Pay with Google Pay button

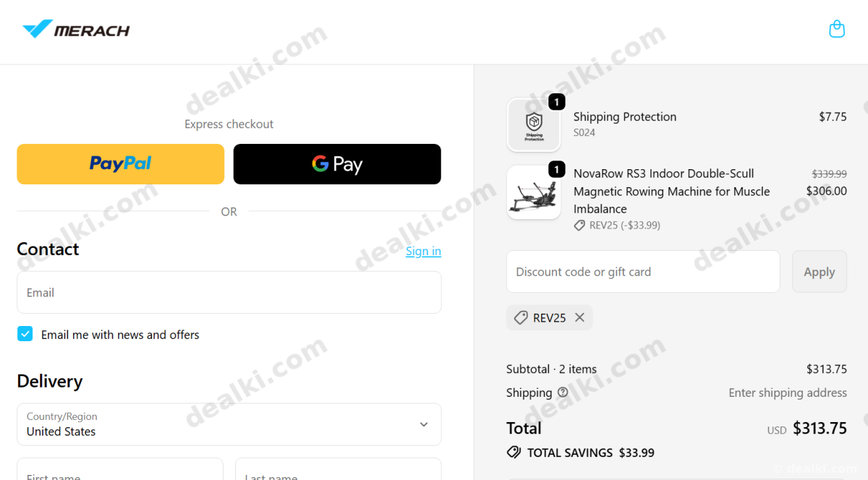pos(337,164)
